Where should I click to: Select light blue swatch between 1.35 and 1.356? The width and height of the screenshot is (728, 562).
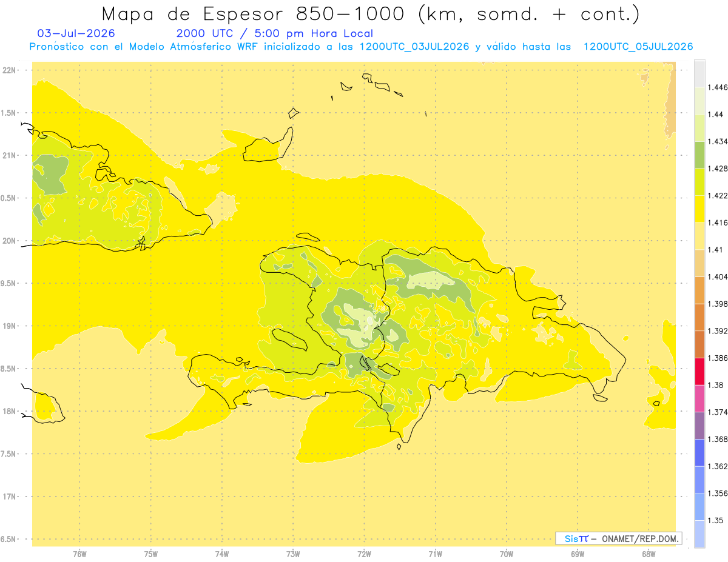coord(699,507)
